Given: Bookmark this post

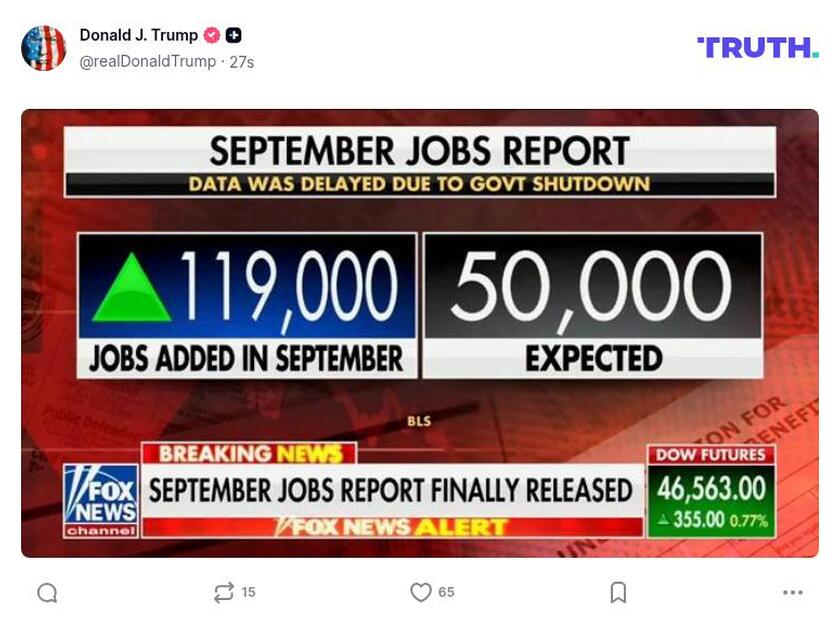Looking at the screenshot, I should [x=618, y=593].
